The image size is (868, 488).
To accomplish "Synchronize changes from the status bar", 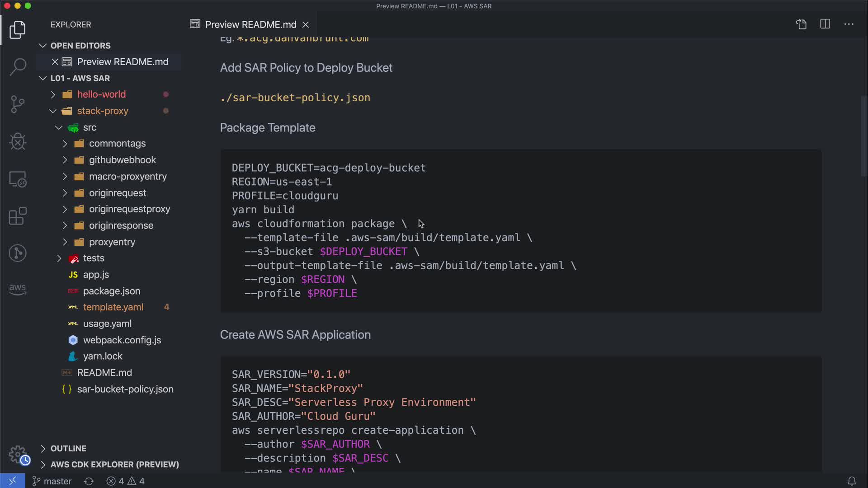I will tap(89, 481).
